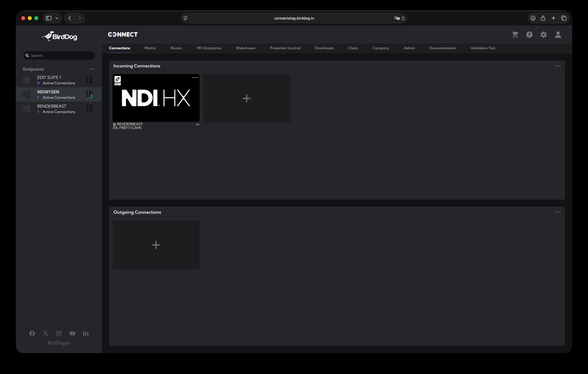Toggle the sidebar visibility in the browser
588x374 pixels.
pyautogui.click(x=49, y=18)
